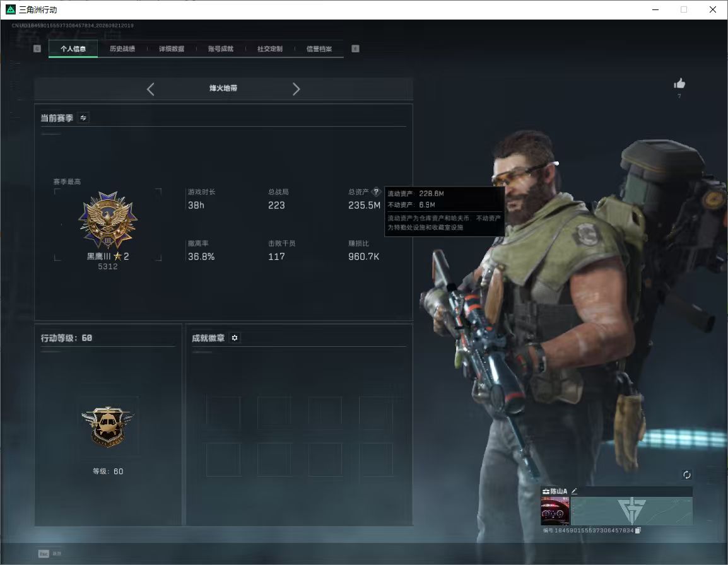The image size is (728, 565).
Task: Click the teal name card banner
Action: point(631,511)
